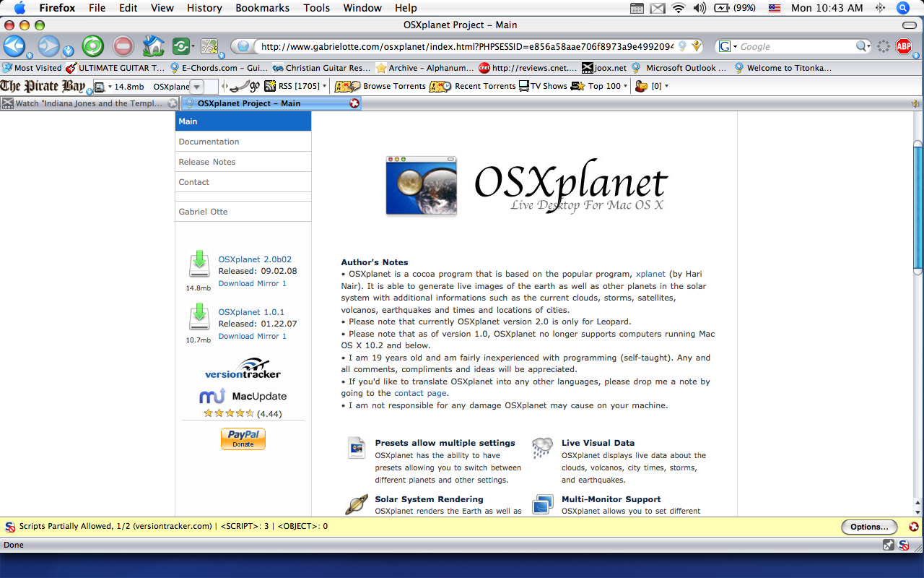Open the Contact sidebar link

[243, 182]
